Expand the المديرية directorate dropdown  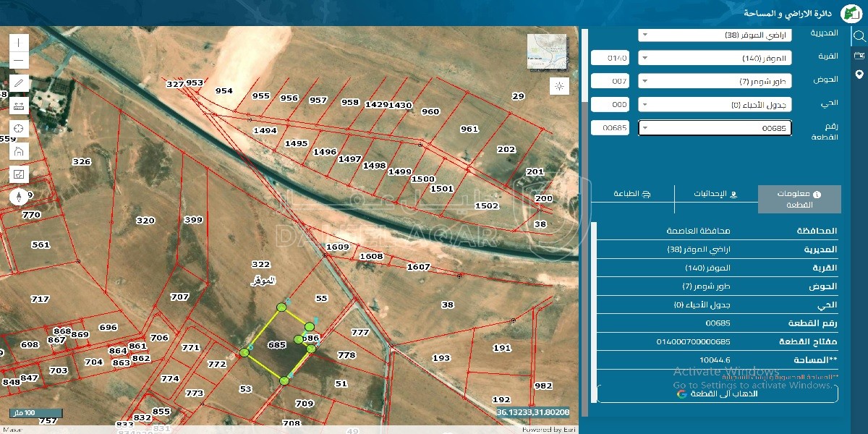point(715,35)
